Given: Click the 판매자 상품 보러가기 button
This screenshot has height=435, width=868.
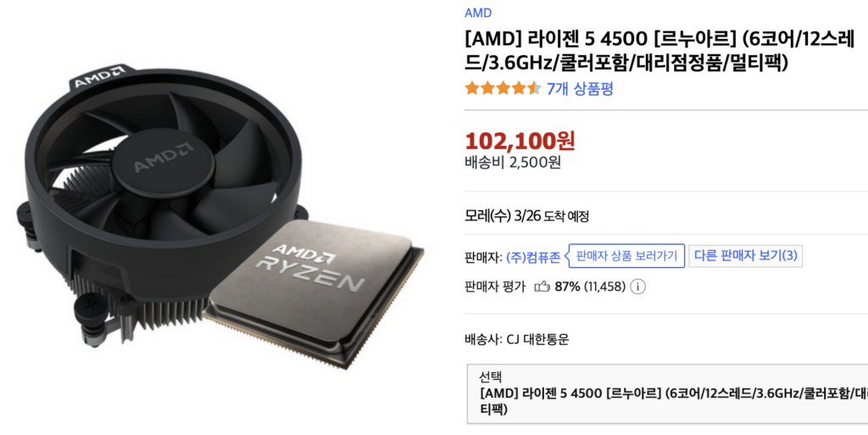Looking at the screenshot, I should 626,256.
